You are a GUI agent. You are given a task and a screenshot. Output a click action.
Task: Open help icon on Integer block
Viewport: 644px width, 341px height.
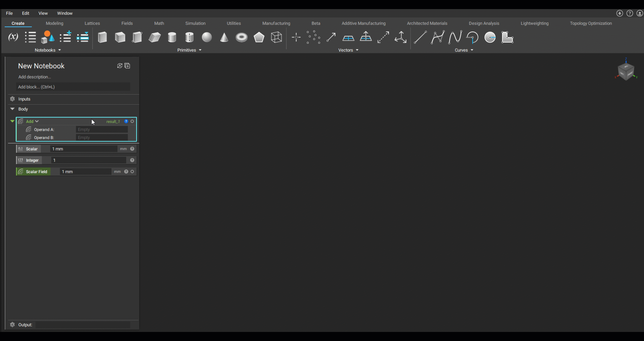click(132, 160)
